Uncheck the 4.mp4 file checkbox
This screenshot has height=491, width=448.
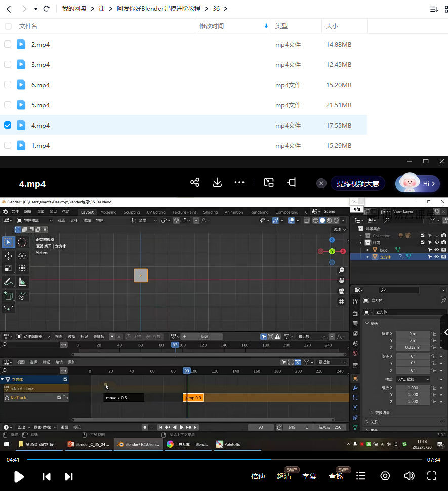tap(8, 125)
